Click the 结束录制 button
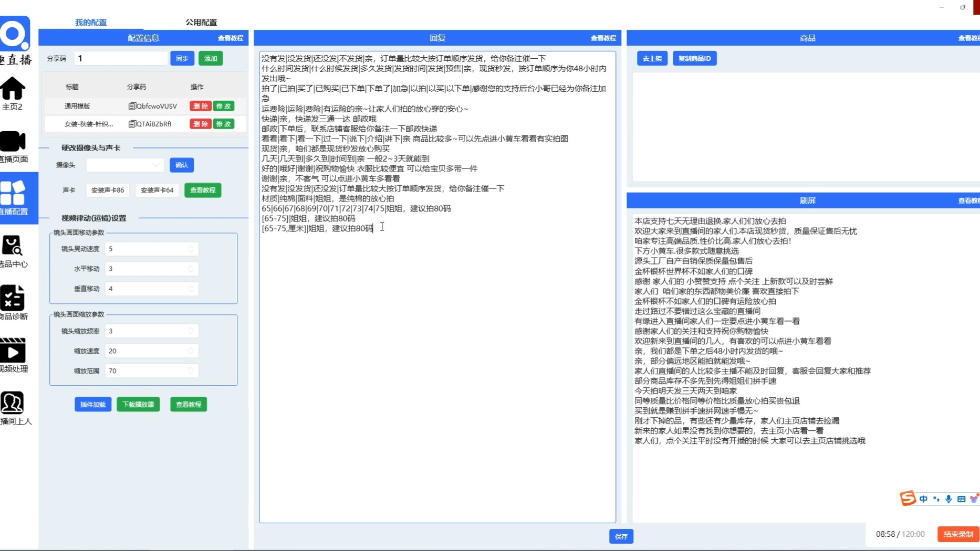This screenshot has height=551, width=980. pos(958,534)
